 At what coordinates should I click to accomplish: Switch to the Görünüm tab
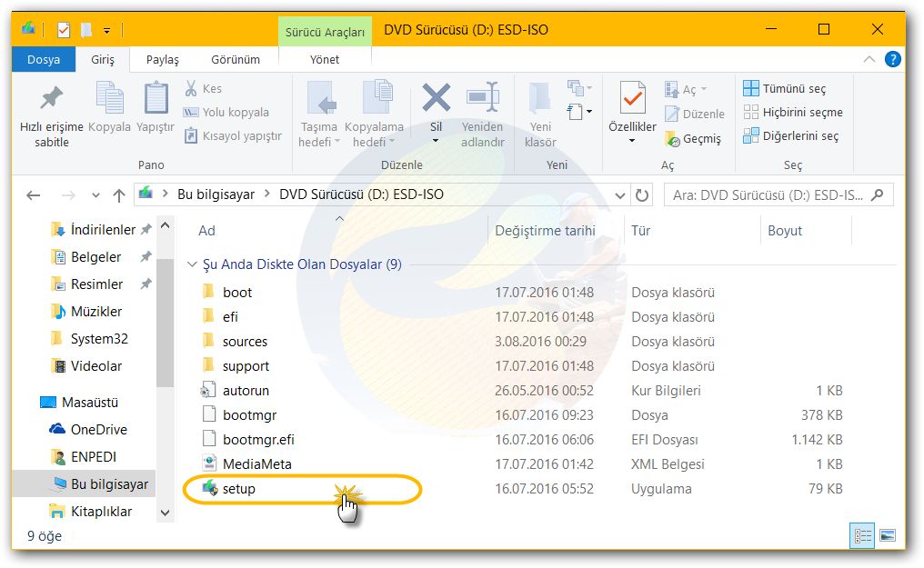point(236,59)
